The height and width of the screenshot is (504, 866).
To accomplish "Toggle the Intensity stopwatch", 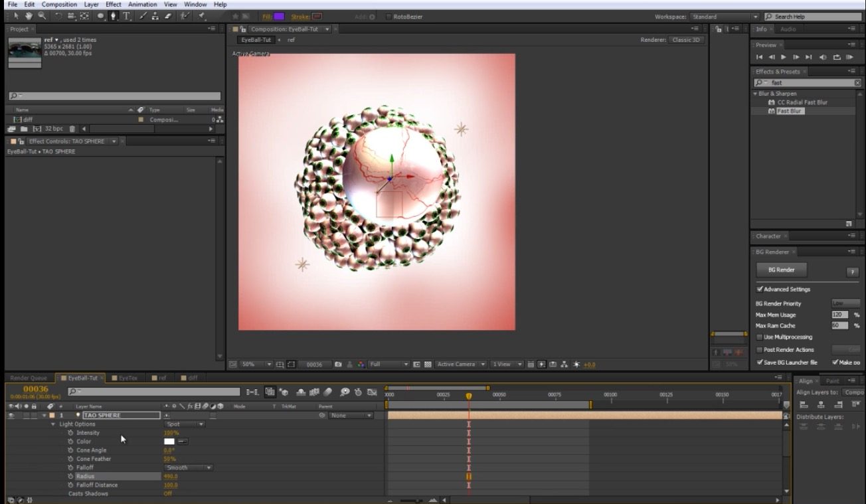I will pyautogui.click(x=70, y=433).
